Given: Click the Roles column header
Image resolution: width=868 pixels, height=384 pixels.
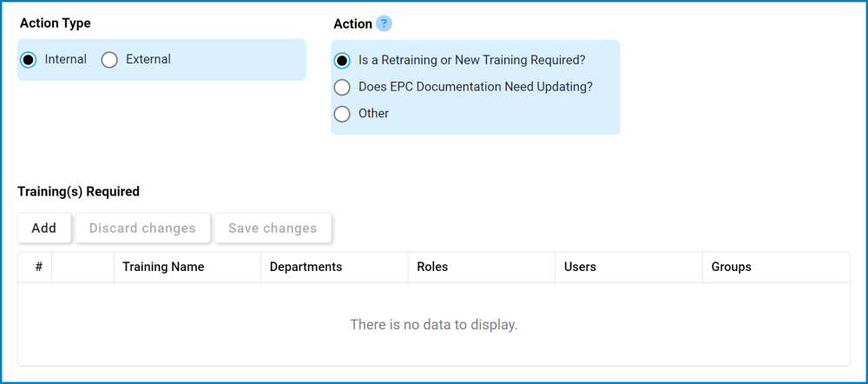Looking at the screenshot, I should (x=432, y=267).
